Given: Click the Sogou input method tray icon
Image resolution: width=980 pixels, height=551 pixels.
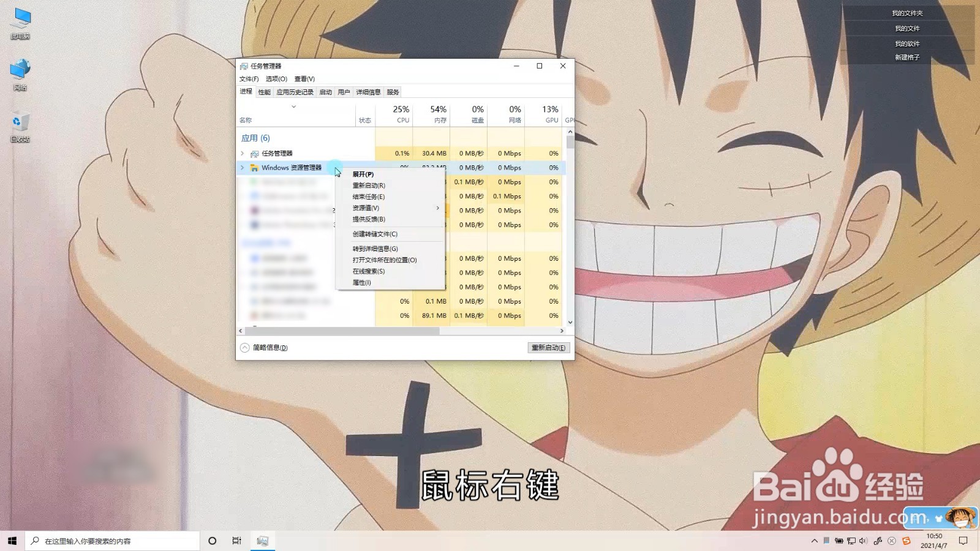Looking at the screenshot, I should pos(907,541).
